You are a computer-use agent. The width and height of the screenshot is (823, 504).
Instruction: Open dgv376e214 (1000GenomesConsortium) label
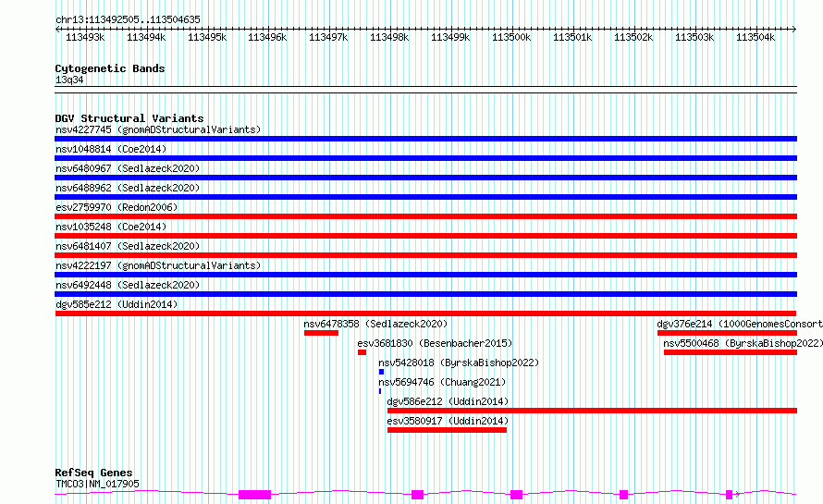coord(740,324)
